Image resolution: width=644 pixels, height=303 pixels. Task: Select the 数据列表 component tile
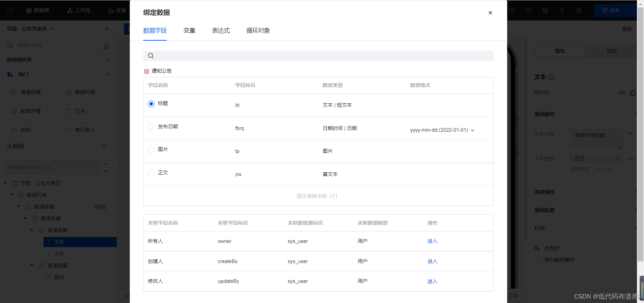pos(86,92)
